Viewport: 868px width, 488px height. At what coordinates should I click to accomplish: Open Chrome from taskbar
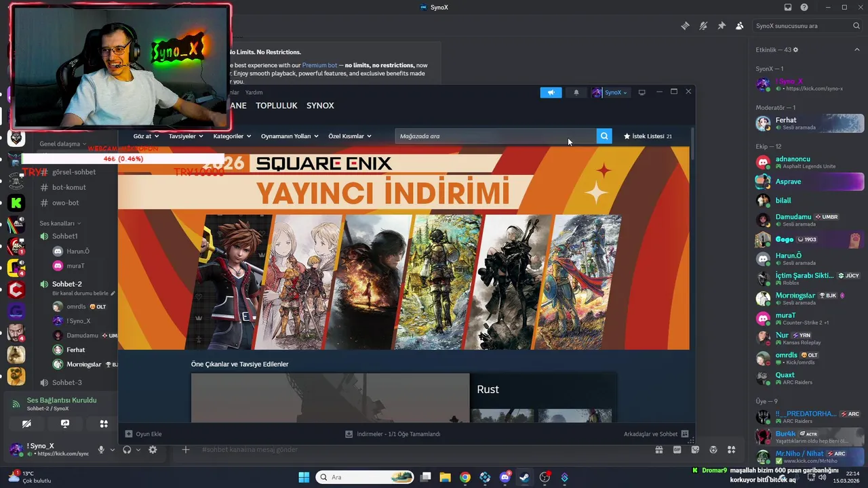(x=465, y=477)
